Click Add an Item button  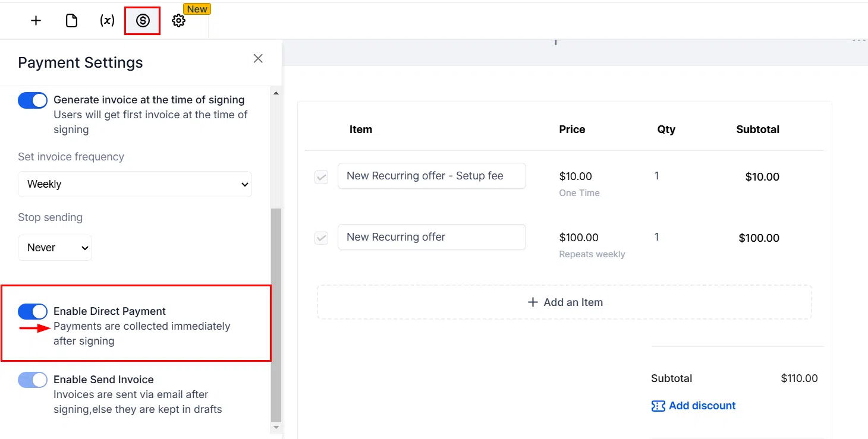click(x=564, y=302)
